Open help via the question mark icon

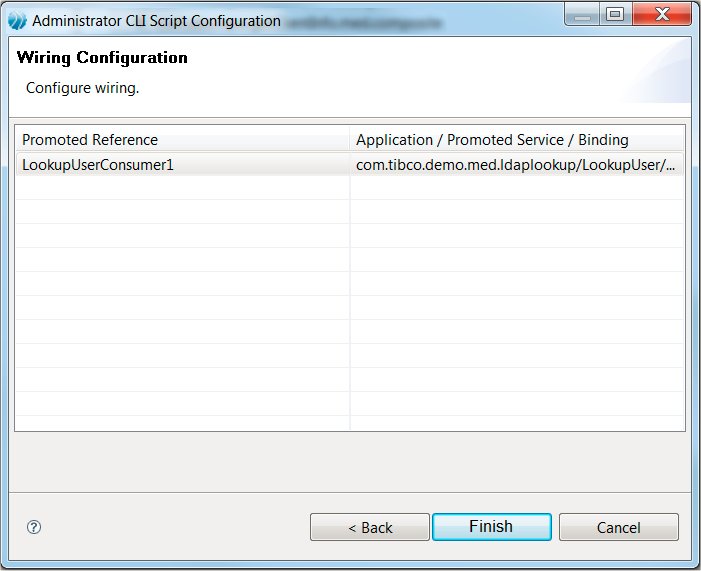click(34, 527)
